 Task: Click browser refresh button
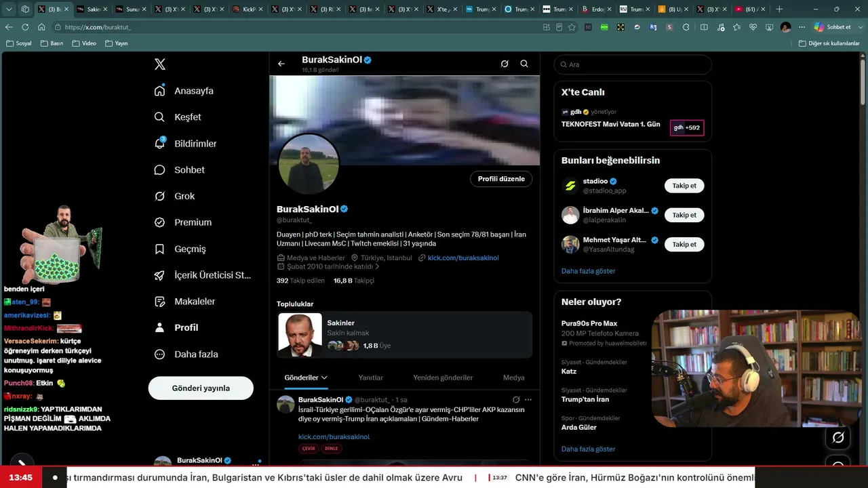(25, 27)
